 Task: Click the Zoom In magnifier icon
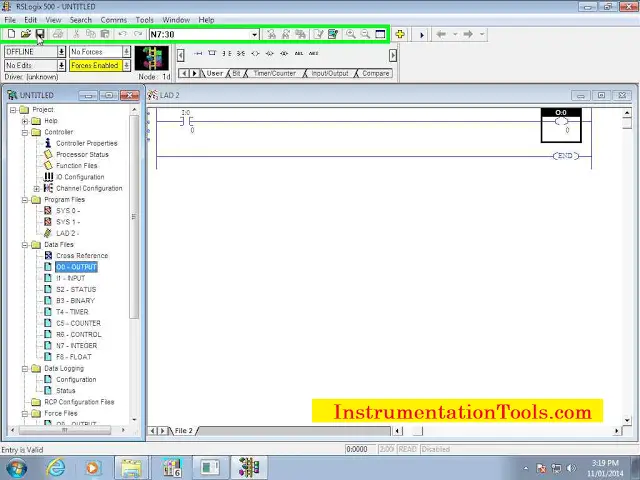coord(350,34)
